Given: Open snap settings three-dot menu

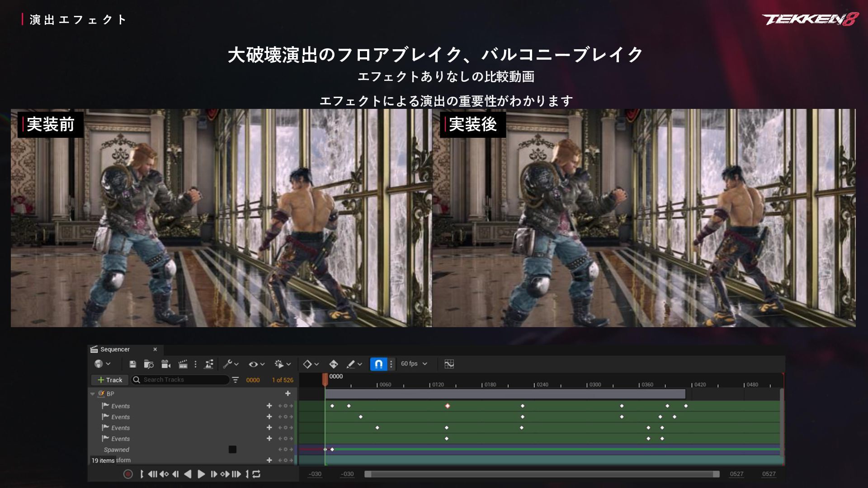Looking at the screenshot, I should (391, 364).
